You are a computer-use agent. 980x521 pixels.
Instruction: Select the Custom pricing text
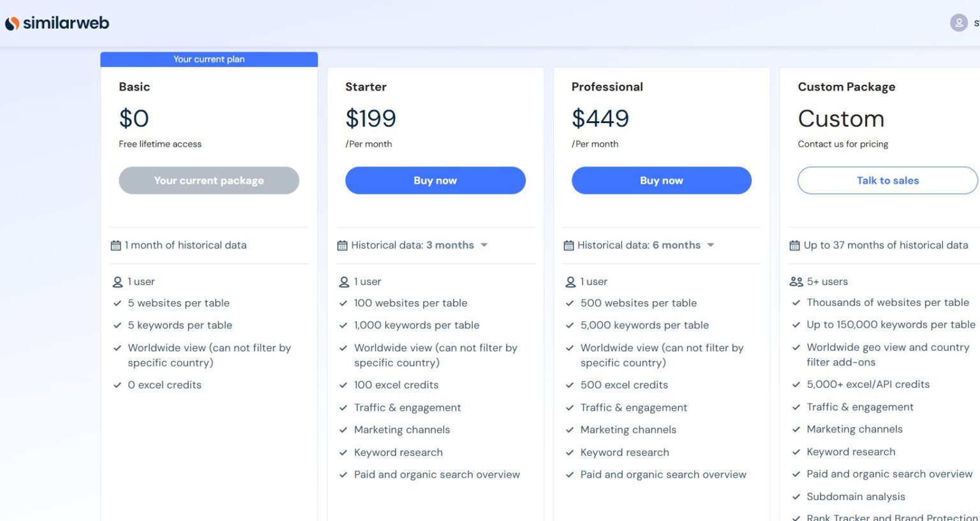coord(841,119)
